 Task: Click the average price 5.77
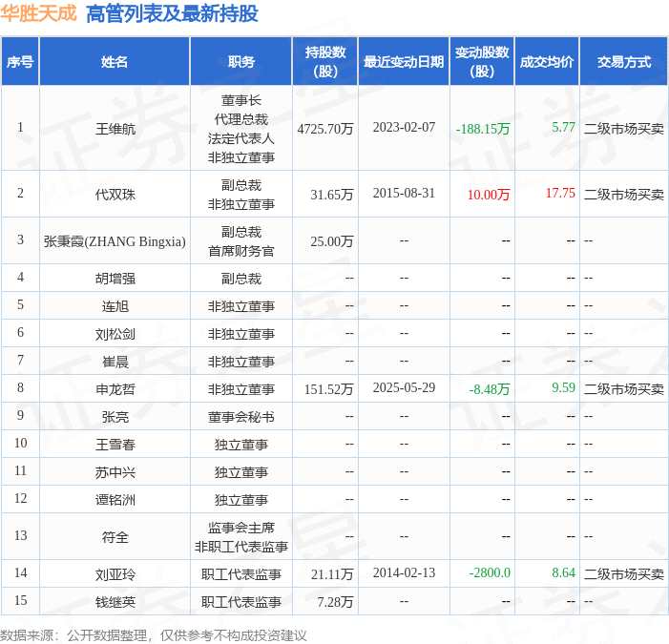[563, 127]
